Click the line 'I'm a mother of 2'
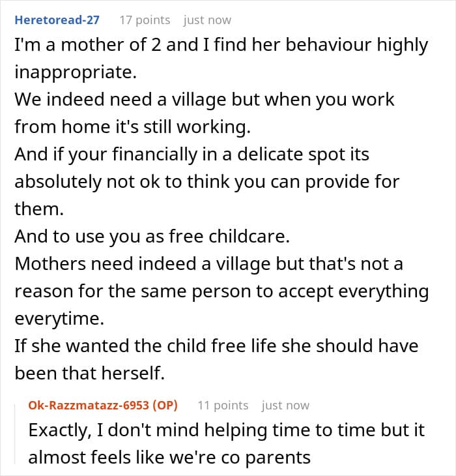This screenshot has height=476, width=456. click(x=221, y=45)
